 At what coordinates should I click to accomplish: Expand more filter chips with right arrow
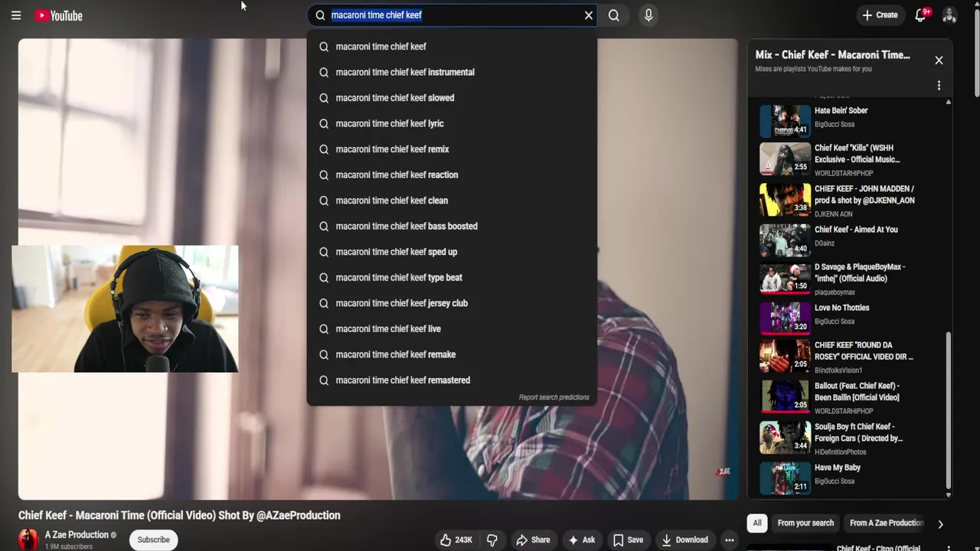tap(940, 524)
